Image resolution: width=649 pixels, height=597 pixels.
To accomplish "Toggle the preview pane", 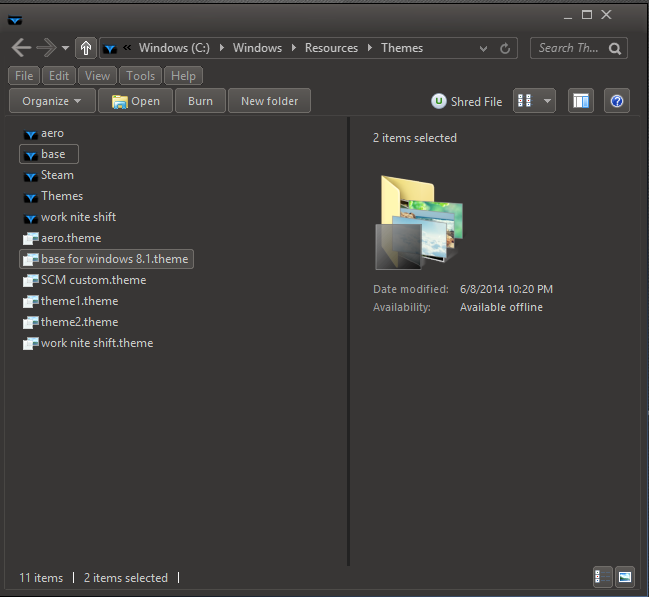I will click(581, 101).
